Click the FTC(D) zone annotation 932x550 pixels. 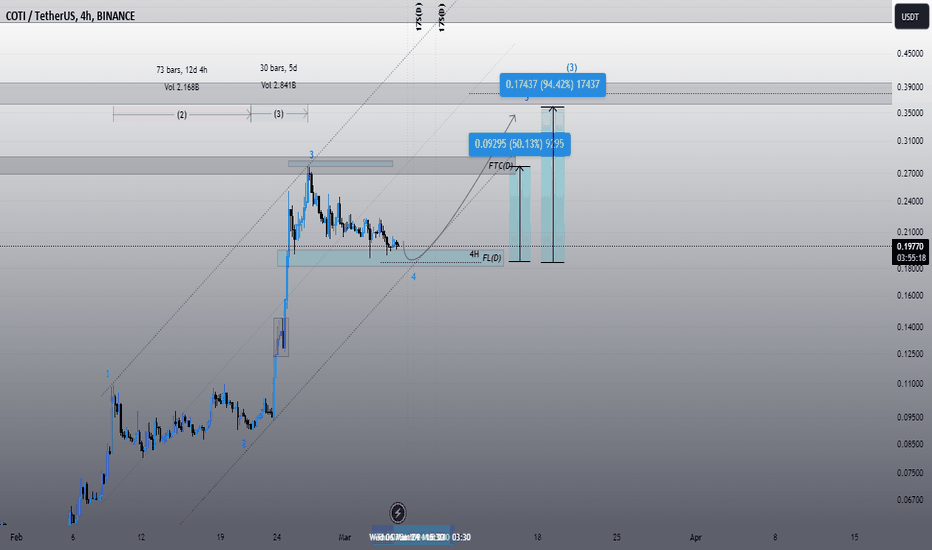point(501,165)
